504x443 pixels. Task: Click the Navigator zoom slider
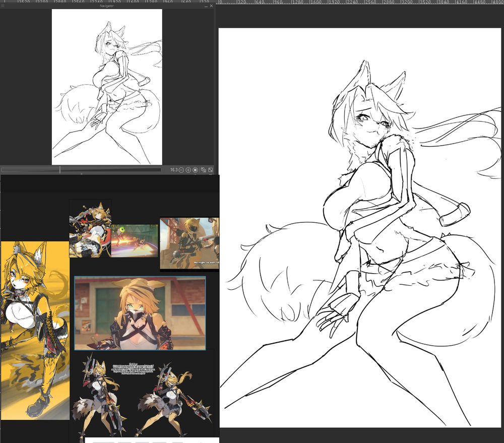coord(81,170)
